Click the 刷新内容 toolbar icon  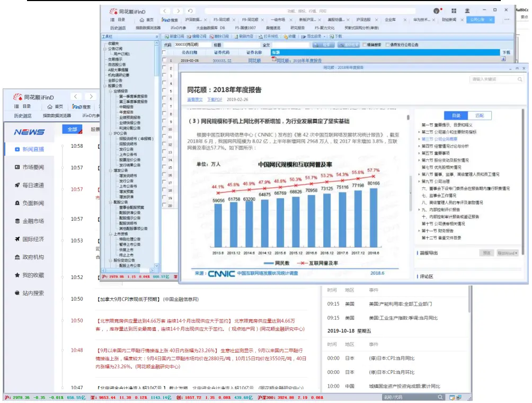pyautogui.click(x=236, y=37)
